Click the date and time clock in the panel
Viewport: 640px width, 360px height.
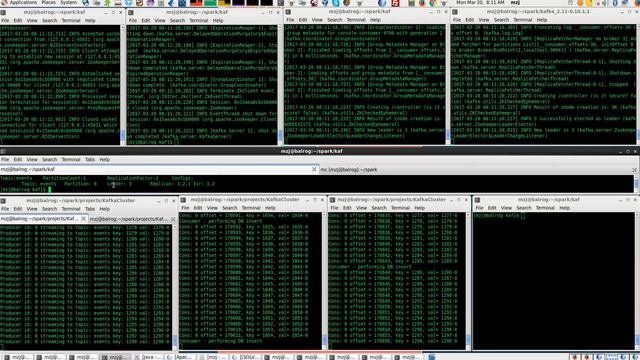click(480, 2)
